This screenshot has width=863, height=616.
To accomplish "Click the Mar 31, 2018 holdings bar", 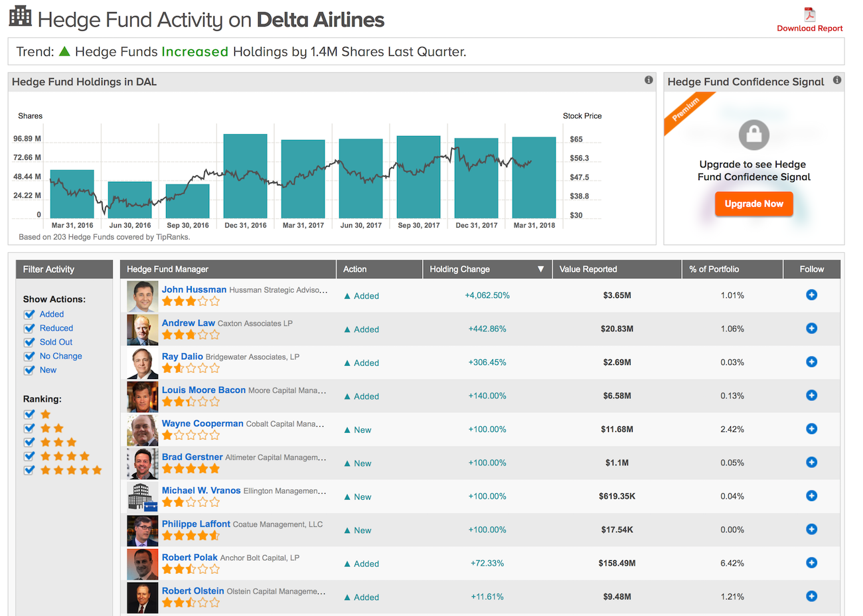I will click(534, 177).
